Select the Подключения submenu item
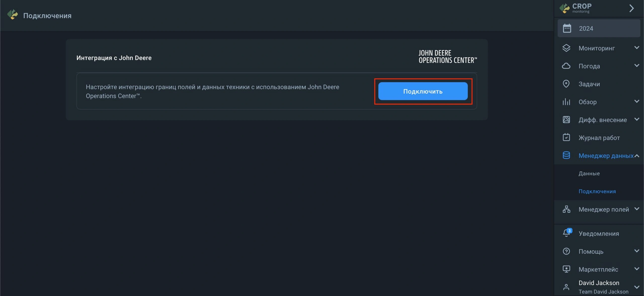 pyautogui.click(x=597, y=191)
